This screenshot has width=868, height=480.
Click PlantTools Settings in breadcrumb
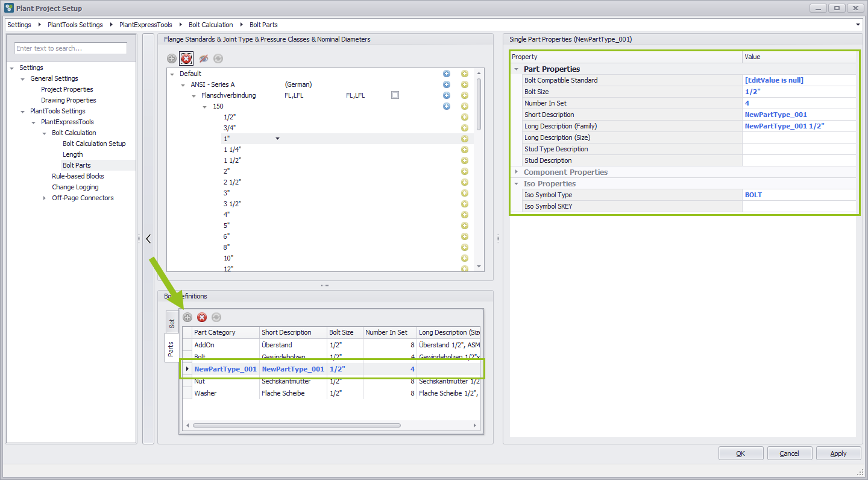[75, 25]
